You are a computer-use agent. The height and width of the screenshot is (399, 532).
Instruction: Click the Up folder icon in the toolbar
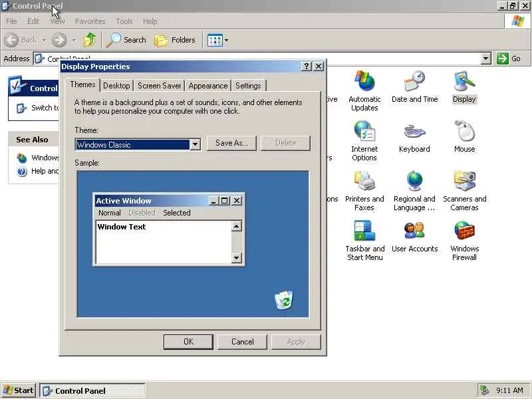(90, 40)
